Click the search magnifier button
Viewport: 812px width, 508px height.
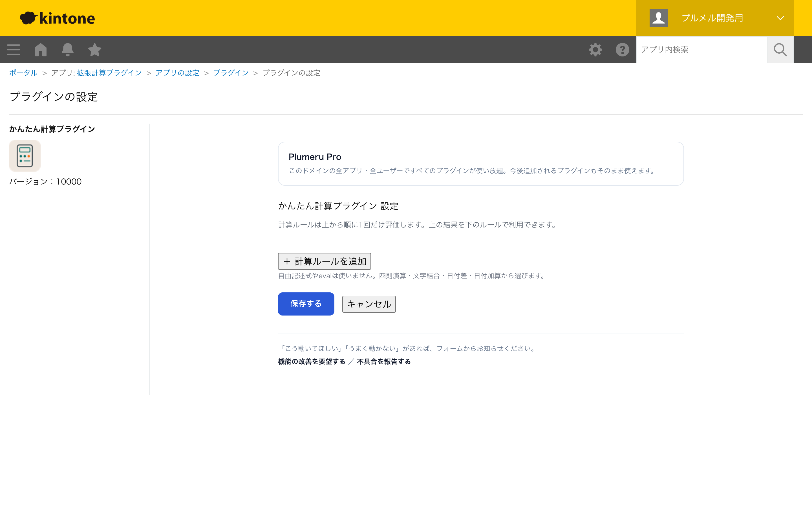pyautogui.click(x=780, y=50)
